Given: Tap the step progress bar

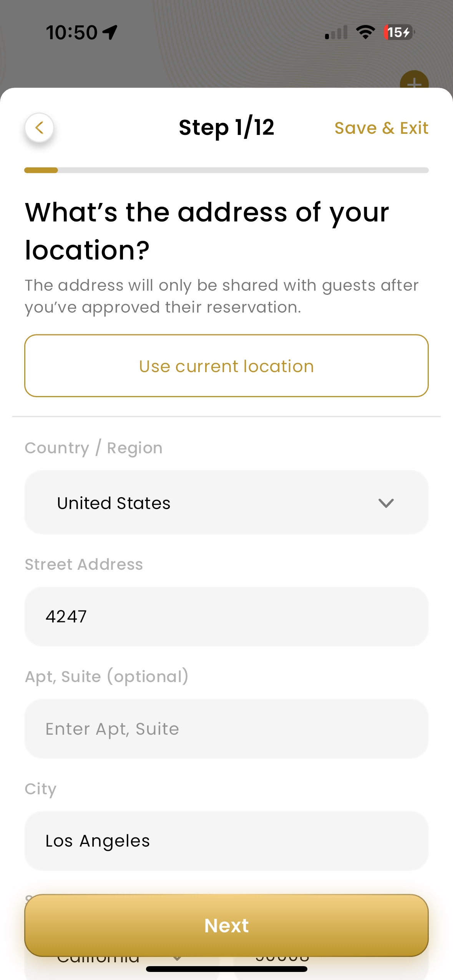Looking at the screenshot, I should tap(226, 170).
